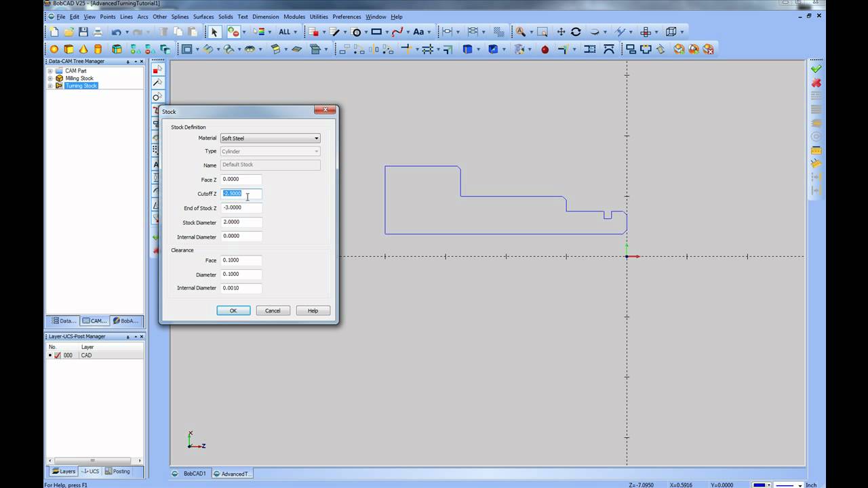Open the Dimension menu
This screenshot has width=868, height=488.
click(x=265, y=16)
